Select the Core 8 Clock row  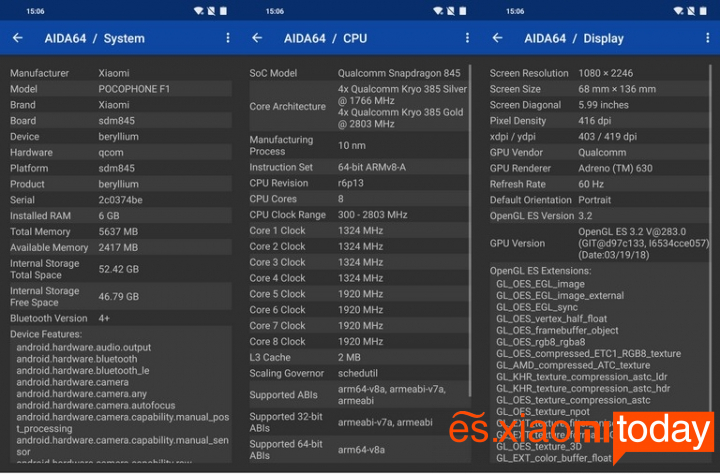point(359,342)
